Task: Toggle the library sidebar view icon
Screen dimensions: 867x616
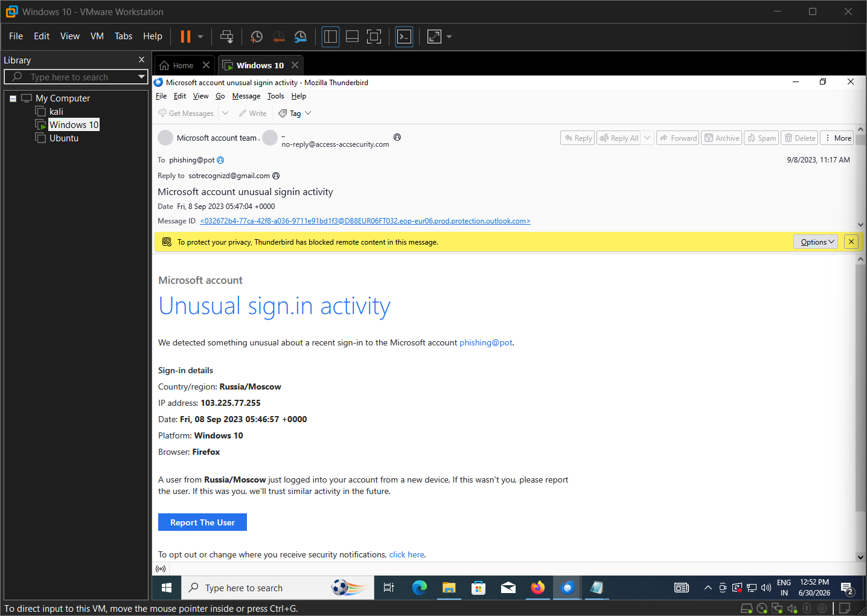Action: click(x=330, y=37)
